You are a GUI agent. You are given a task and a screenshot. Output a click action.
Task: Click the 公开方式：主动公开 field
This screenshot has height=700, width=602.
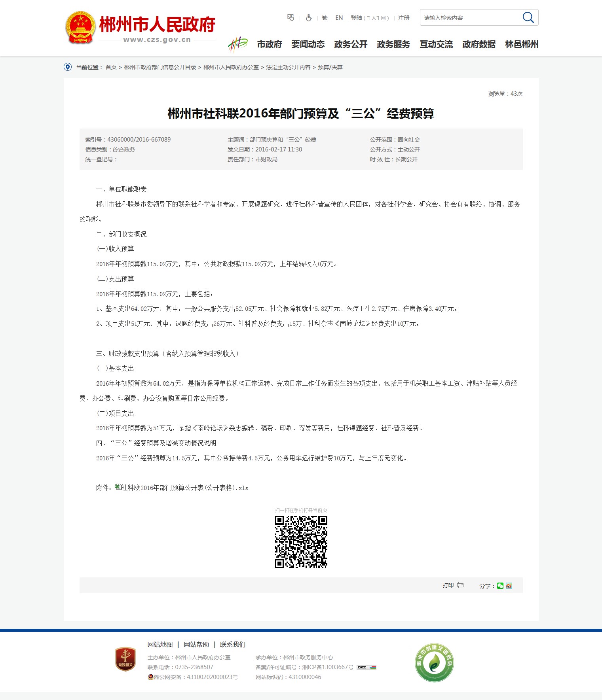(x=395, y=149)
